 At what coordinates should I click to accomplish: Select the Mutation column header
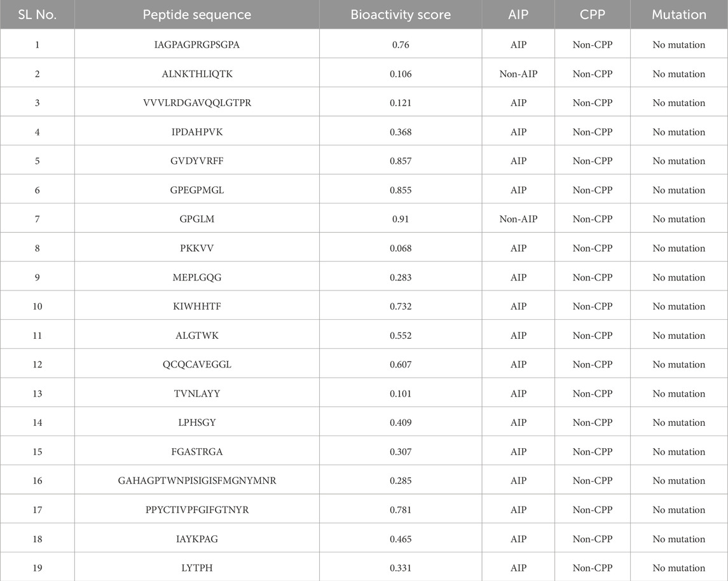click(x=678, y=15)
